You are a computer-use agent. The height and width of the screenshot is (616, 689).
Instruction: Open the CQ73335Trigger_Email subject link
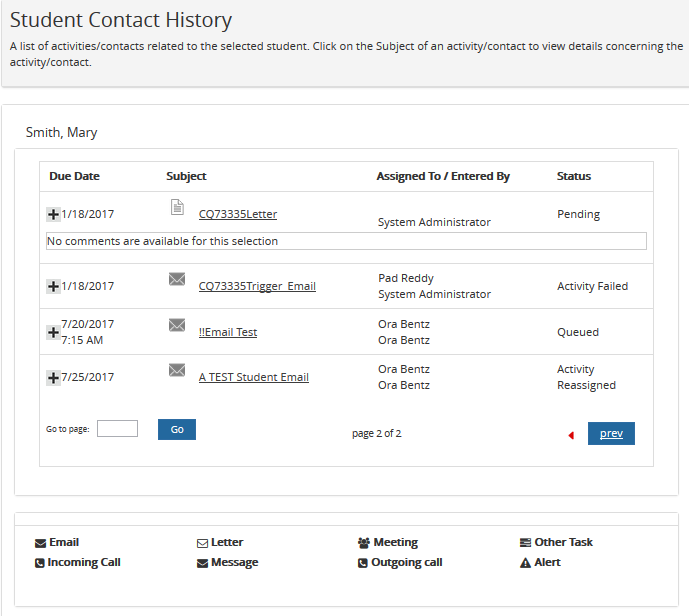coord(257,286)
